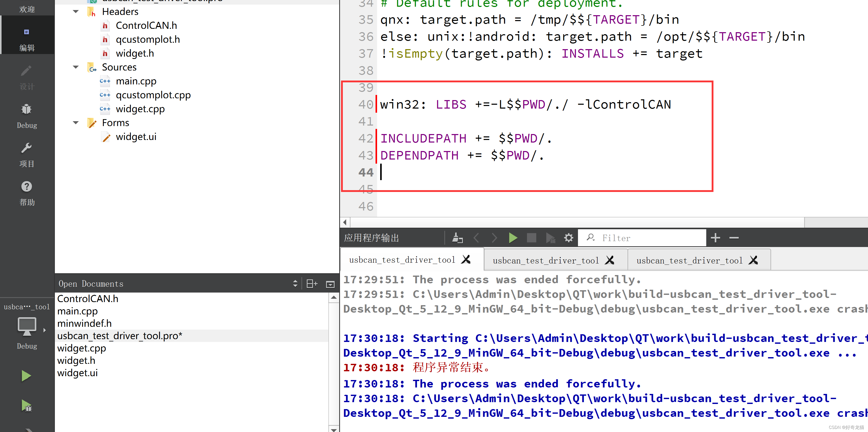Click start debugging run icon at bottom-left
Viewport: 868px width, 432px height.
point(27,405)
